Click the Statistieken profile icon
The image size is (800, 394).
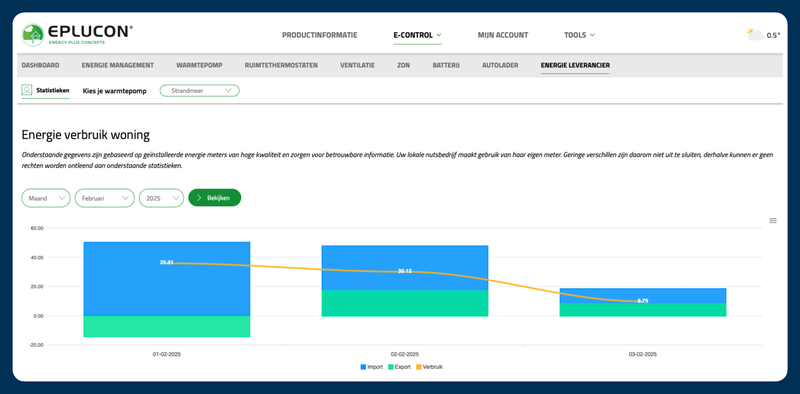click(x=27, y=90)
